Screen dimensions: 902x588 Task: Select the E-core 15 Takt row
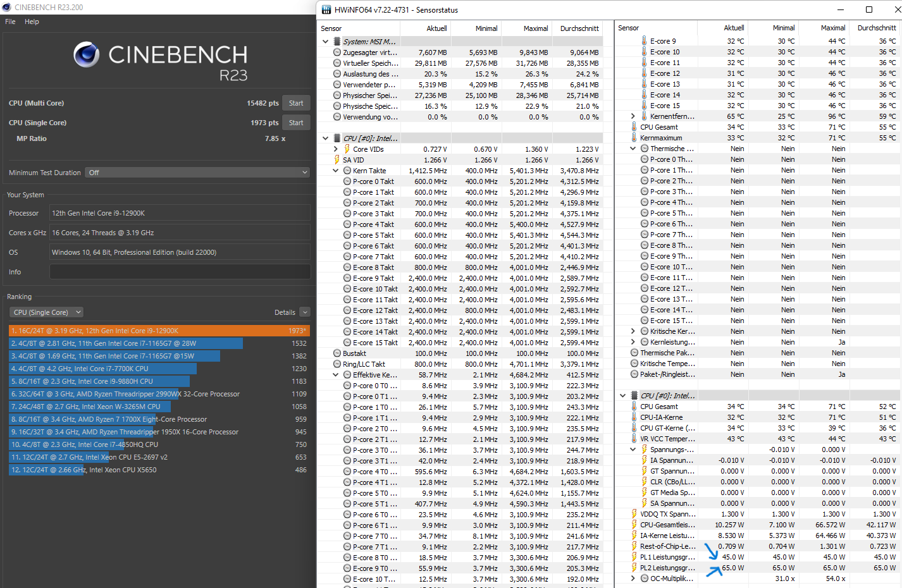(x=460, y=343)
